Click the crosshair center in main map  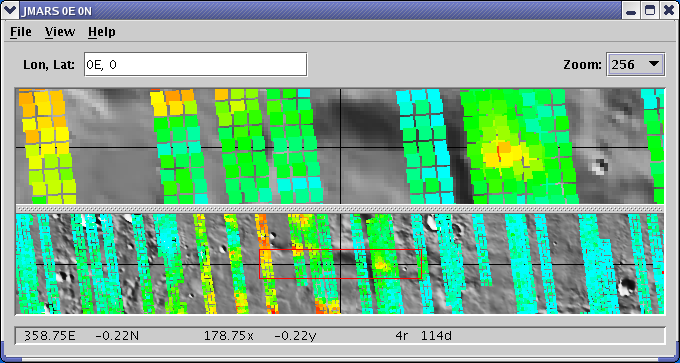(340, 147)
